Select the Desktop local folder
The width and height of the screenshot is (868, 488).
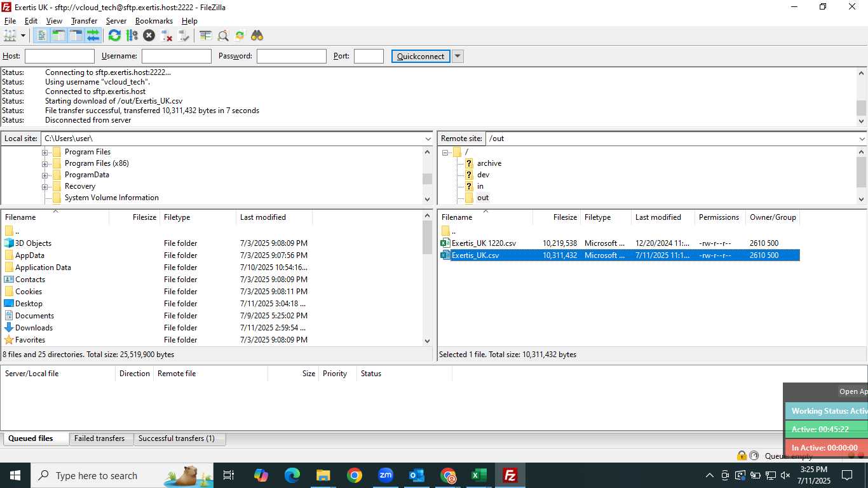coord(29,304)
